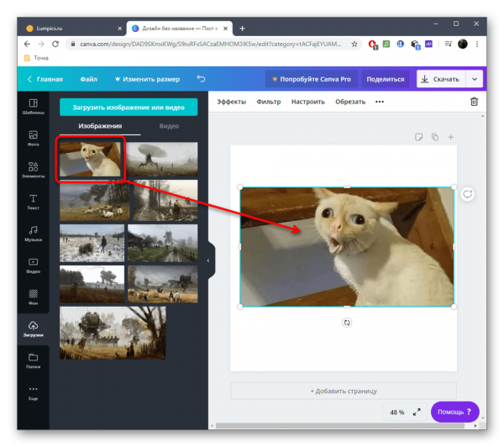
Task: Select the flying saucer walker thumbnail
Action: (x=162, y=159)
